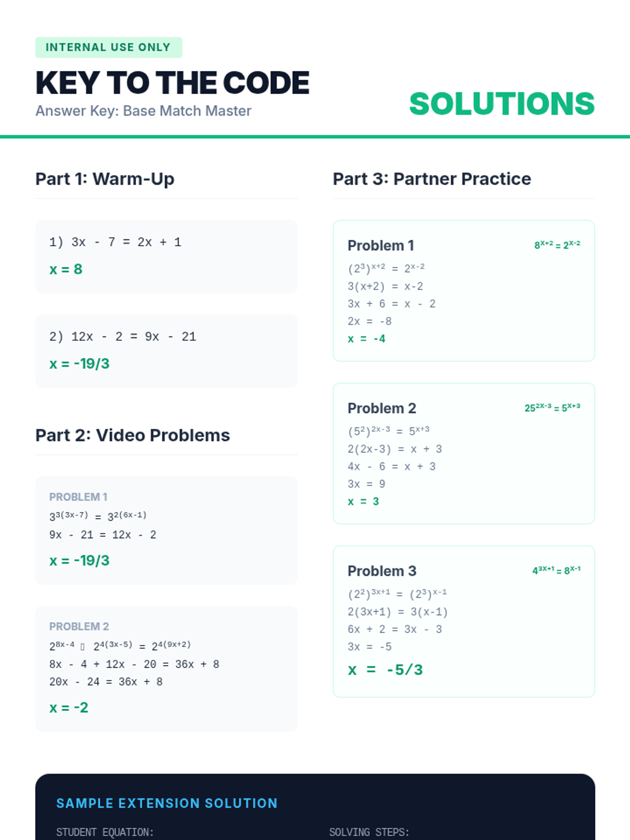Select the SOLUTIONS heading text
This screenshot has width=630, height=840.
[502, 103]
